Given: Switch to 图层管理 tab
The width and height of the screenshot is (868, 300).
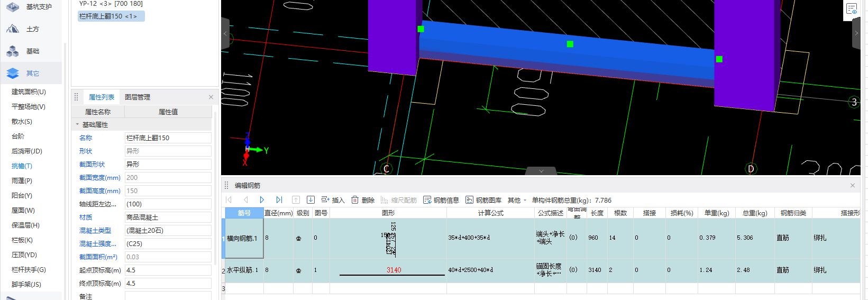Looking at the screenshot, I should [138, 97].
